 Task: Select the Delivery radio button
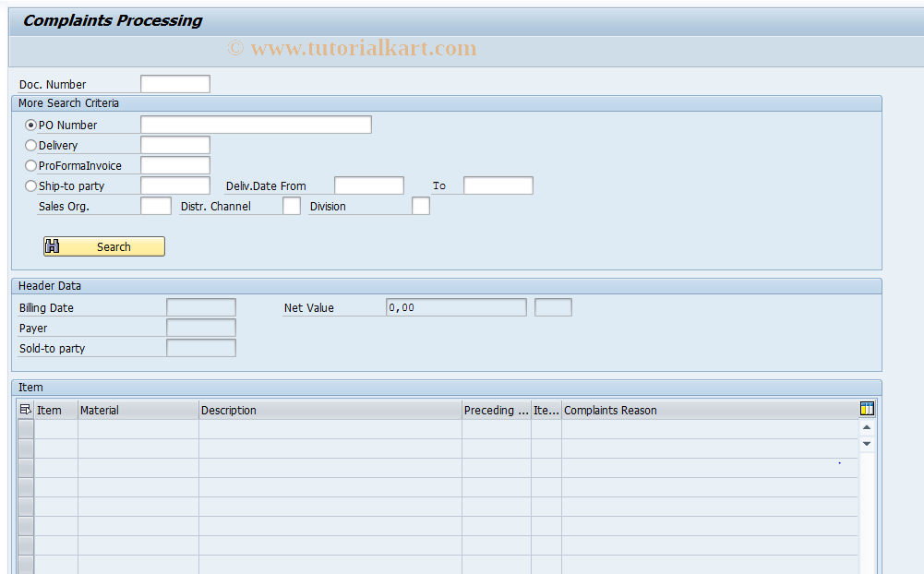tap(30, 145)
